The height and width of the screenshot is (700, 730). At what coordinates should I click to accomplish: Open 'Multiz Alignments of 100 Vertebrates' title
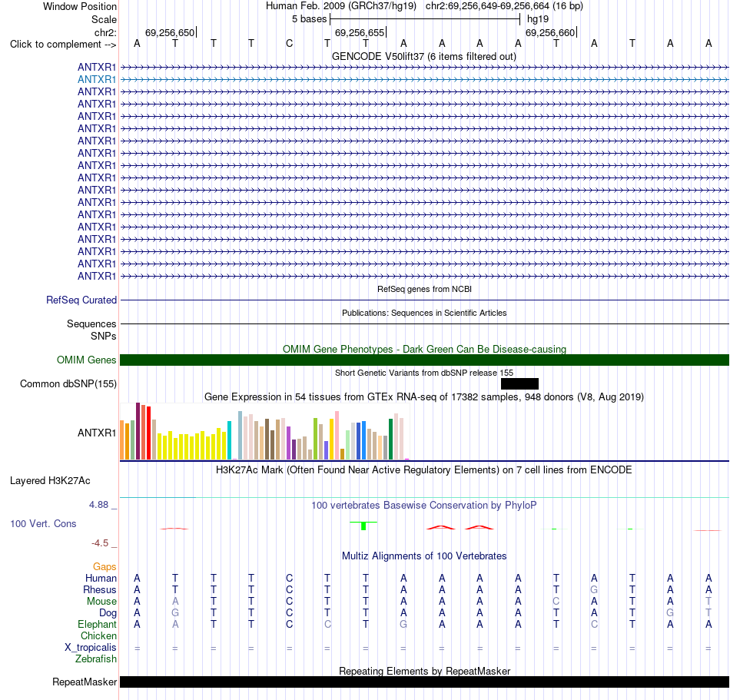click(x=424, y=556)
